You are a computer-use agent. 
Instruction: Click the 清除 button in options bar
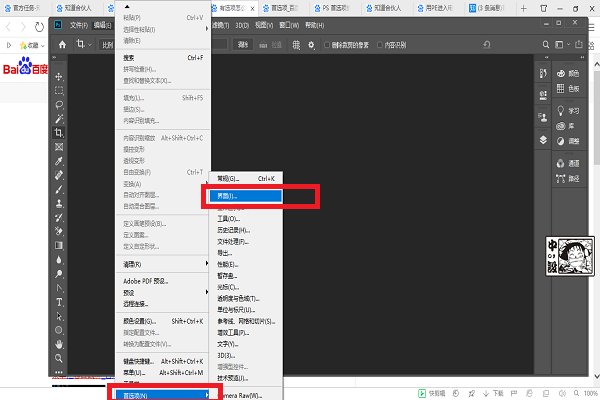[x=243, y=45]
